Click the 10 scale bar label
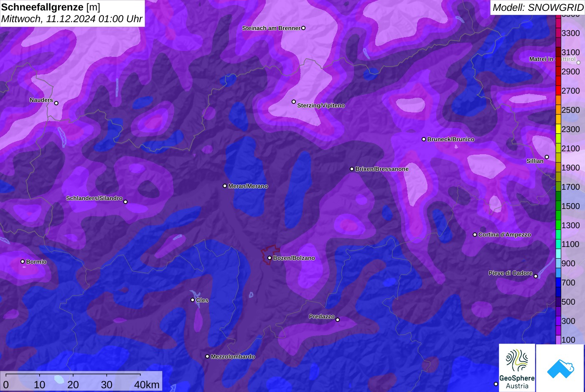Viewport: 585px width, 392px height. [40, 384]
